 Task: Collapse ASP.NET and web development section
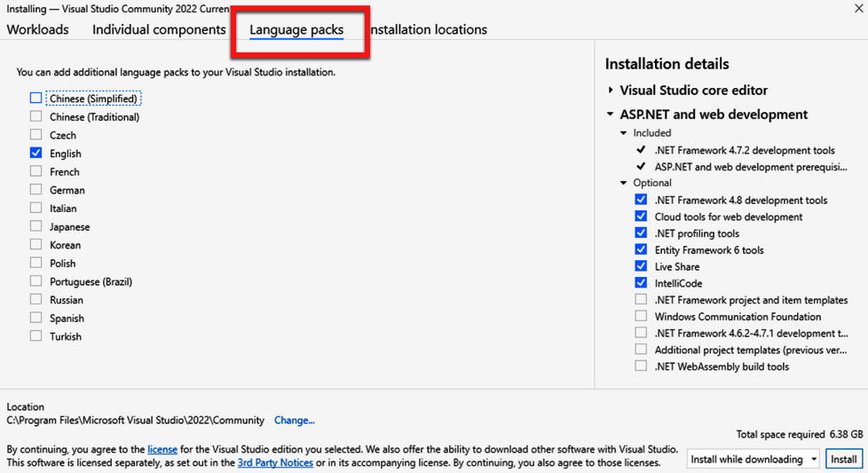tap(610, 114)
